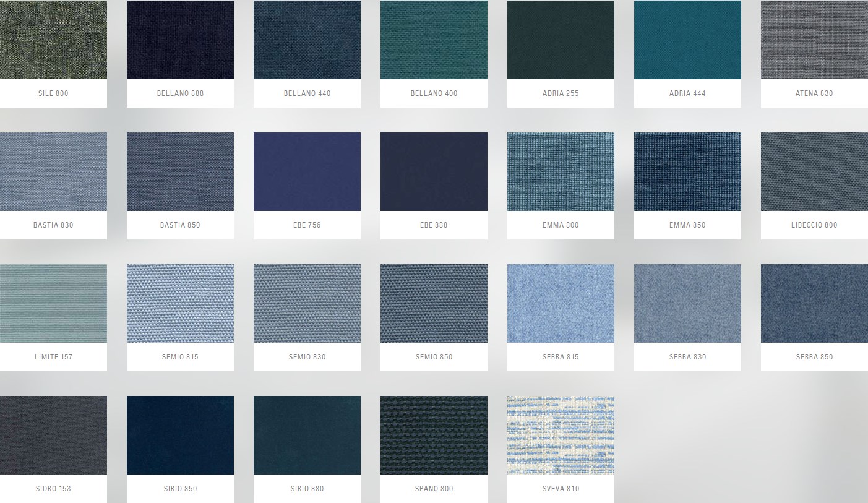The height and width of the screenshot is (503, 868).
Task: Click the BELLANO 888 label
Action: point(180,93)
